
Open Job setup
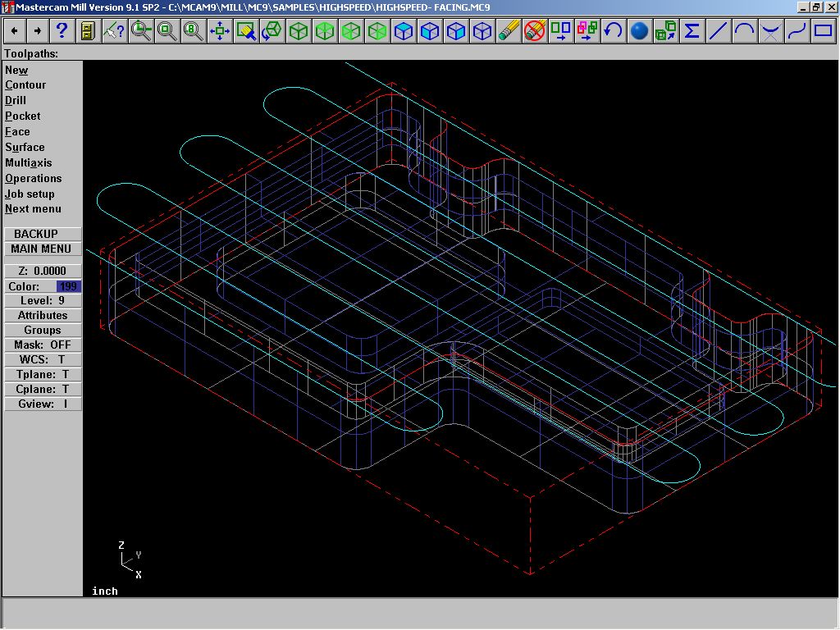[x=30, y=194]
